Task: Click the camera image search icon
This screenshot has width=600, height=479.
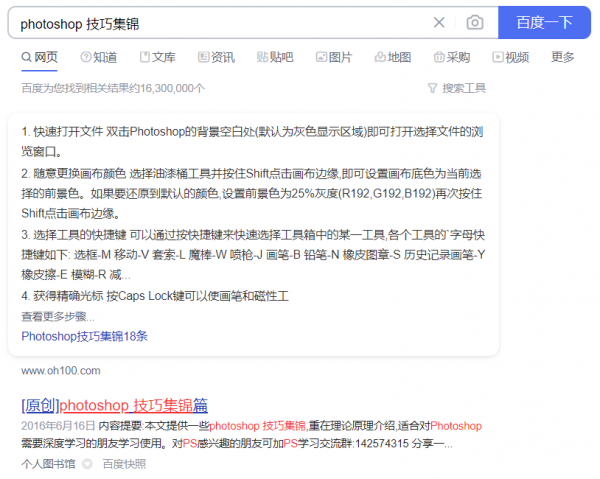Action: (x=474, y=22)
